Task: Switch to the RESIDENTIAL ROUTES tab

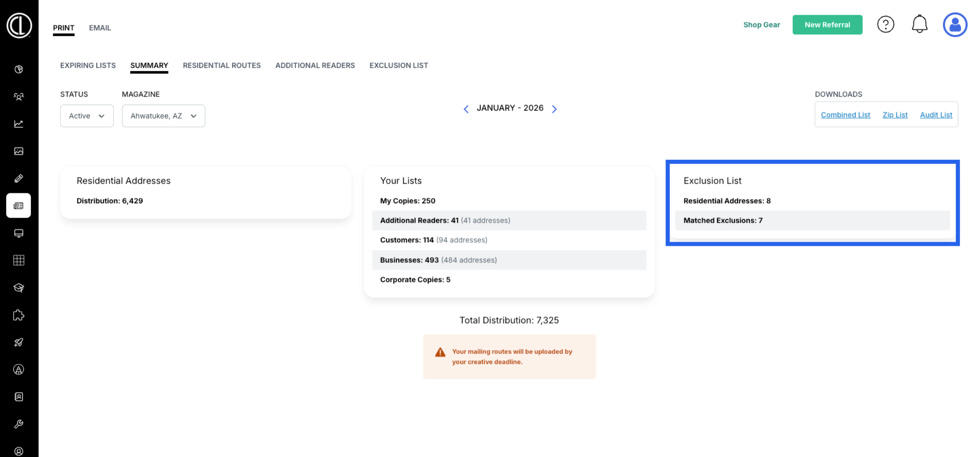Action: (x=222, y=65)
